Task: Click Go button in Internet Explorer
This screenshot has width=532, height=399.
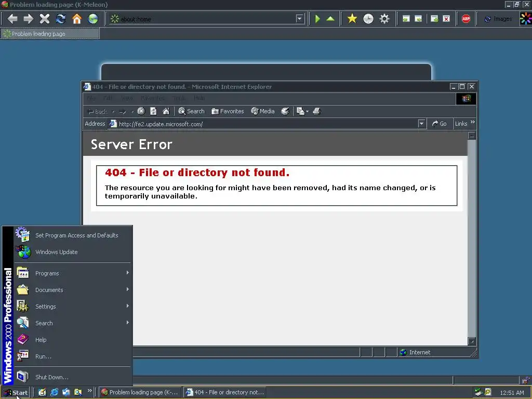Action: 440,124
